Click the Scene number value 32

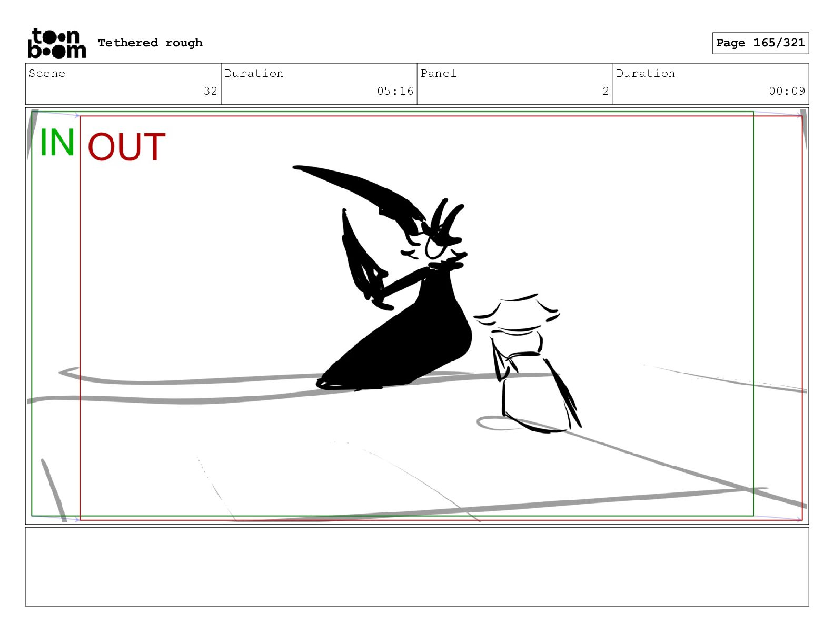(211, 91)
